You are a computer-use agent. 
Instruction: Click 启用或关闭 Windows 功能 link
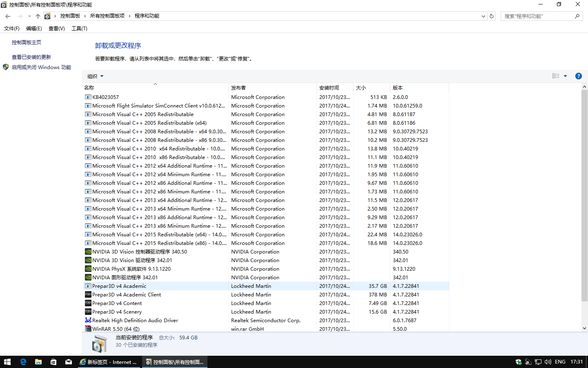click(x=41, y=67)
